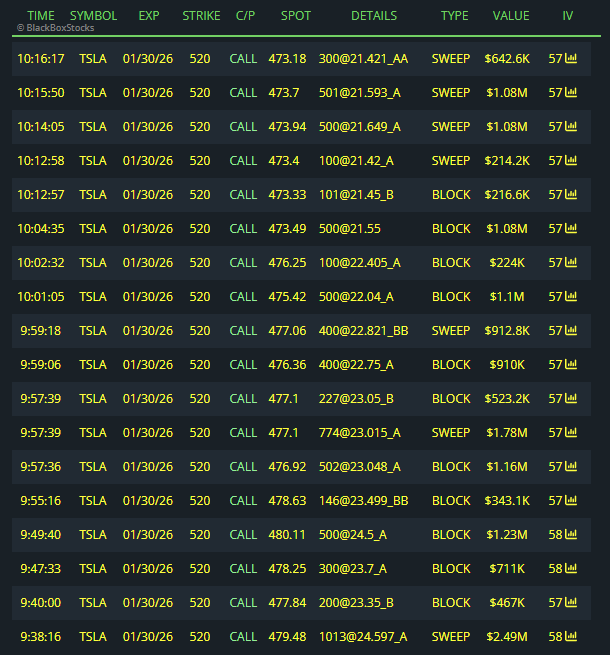This screenshot has height=655, width=610.
Task: Open IV chart icon for 10:01:05 row
Action: [571, 296]
